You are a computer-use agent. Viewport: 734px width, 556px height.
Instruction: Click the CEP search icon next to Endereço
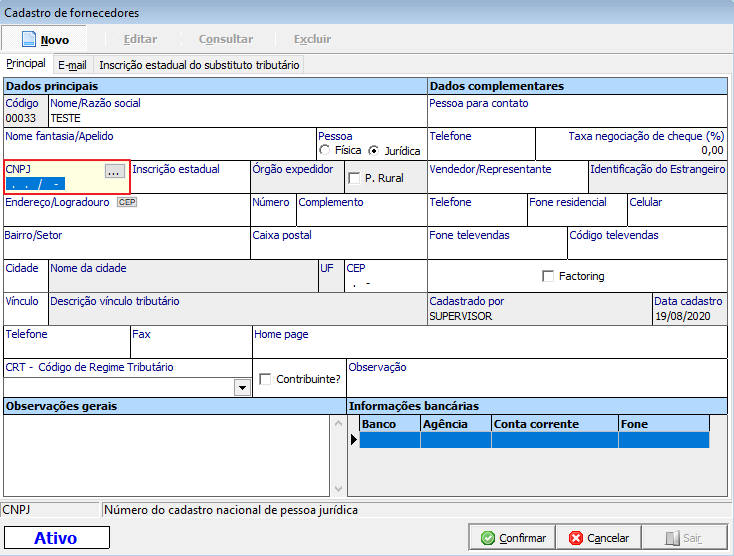coord(126,202)
